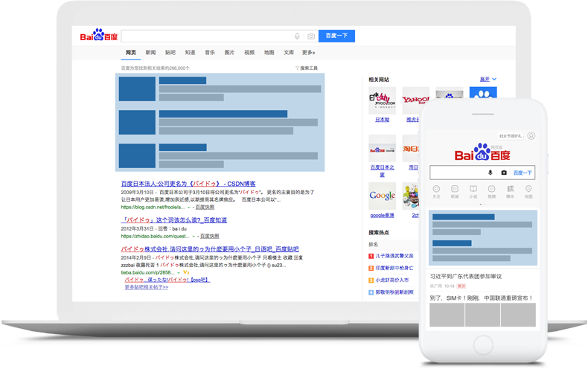Tap the 新闻 news icon on the phone
588x369 pixels.
coord(455,189)
